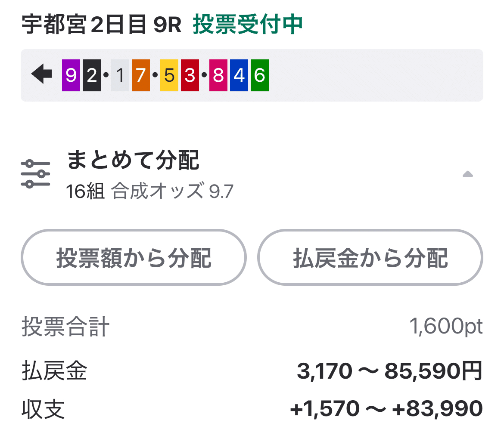This screenshot has height=426, width=504.
Task: Toggle the pink number 8 badge
Action: (218, 75)
